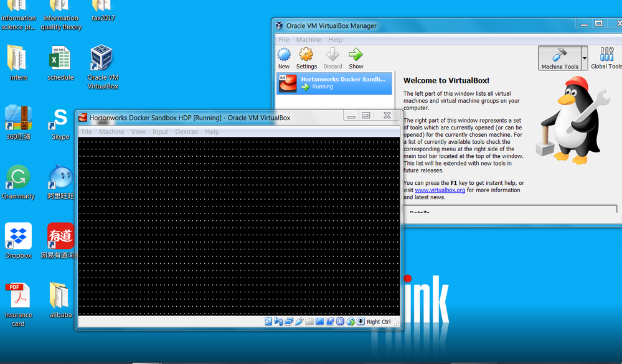Screen dimensions: 622x364
Task: Open Global Tools in Manager toolbar
Action: pyautogui.click(x=606, y=58)
